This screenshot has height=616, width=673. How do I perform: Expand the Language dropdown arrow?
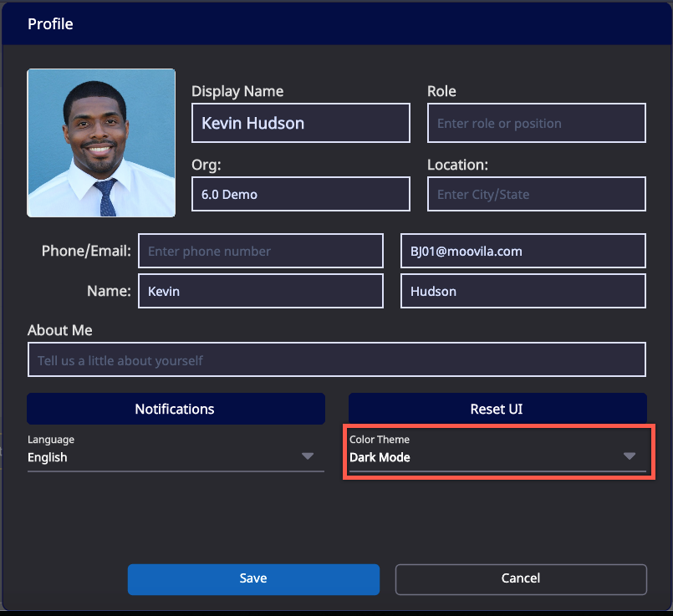(308, 456)
